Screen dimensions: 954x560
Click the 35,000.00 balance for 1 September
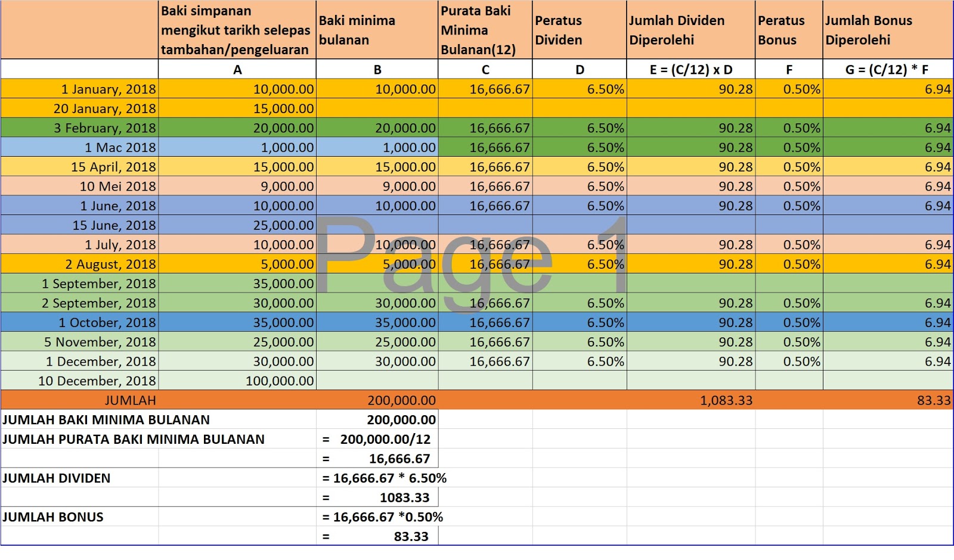click(x=237, y=284)
